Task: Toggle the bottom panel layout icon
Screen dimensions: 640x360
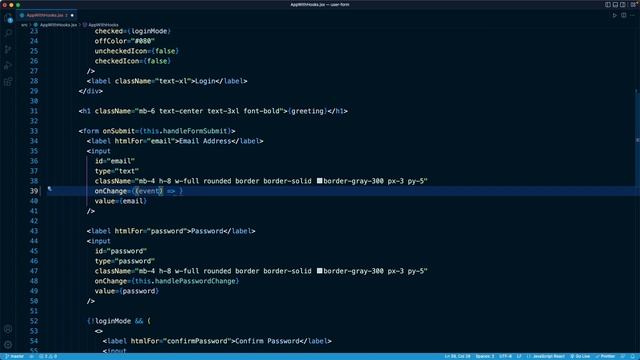Action: coord(615,4)
